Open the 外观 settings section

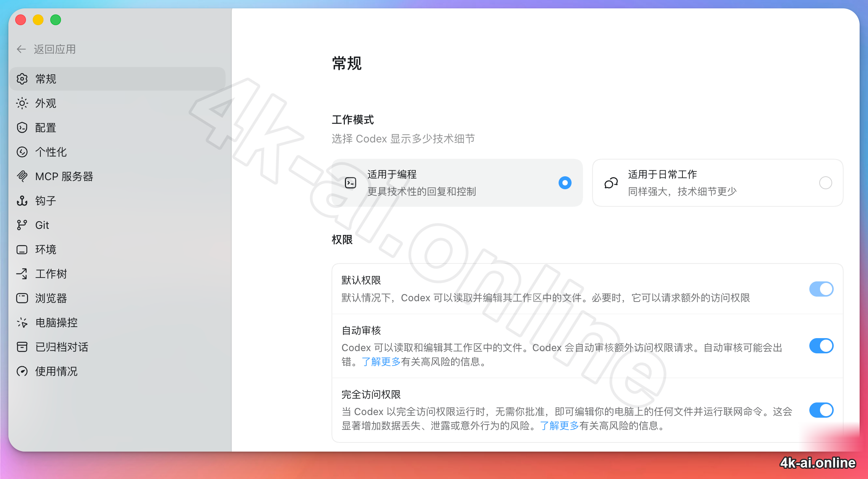click(x=118, y=103)
